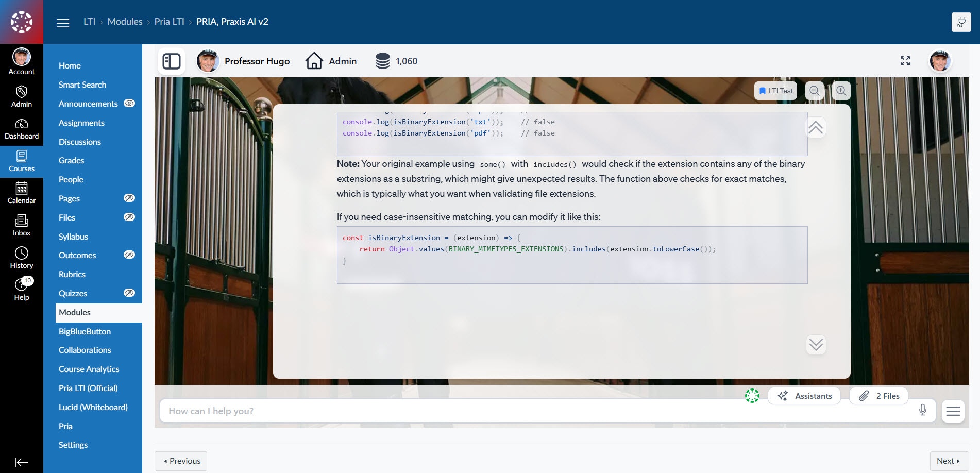Open the Account global menu

click(x=22, y=61)
